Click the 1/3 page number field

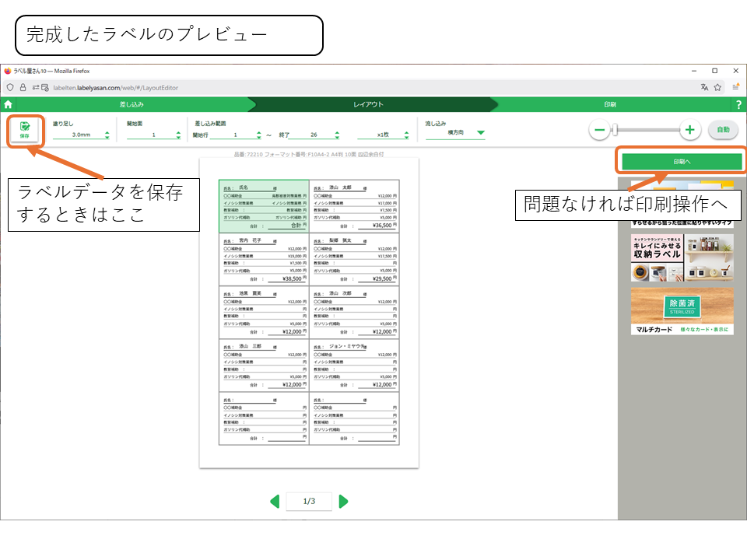(x=309, y=502)
